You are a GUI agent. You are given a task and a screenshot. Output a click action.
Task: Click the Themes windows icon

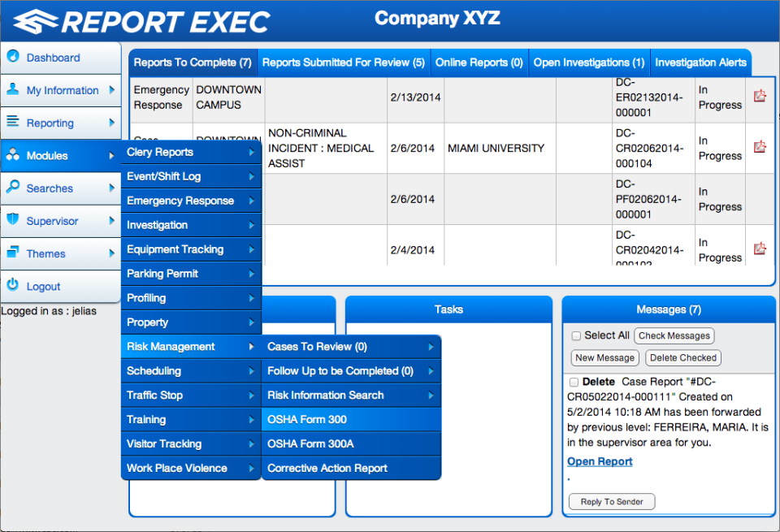click(x=13, y=252)
